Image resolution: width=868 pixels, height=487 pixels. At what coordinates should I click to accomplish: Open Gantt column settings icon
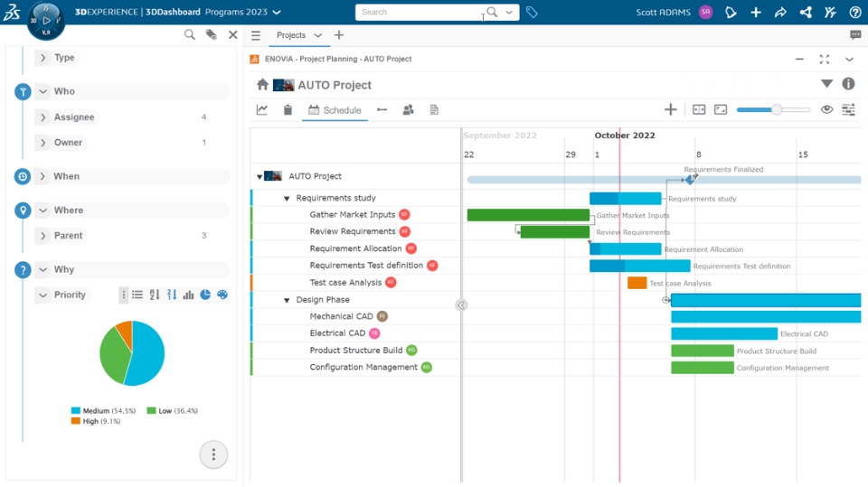(x=848, y=109)
